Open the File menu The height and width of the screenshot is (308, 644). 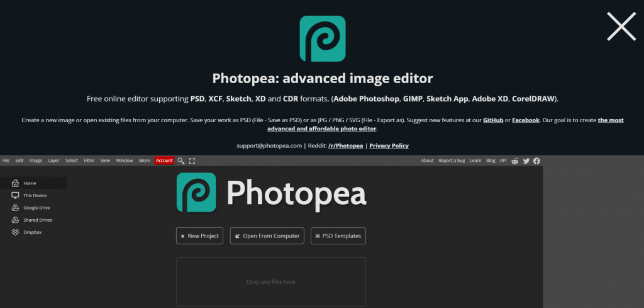6,161
